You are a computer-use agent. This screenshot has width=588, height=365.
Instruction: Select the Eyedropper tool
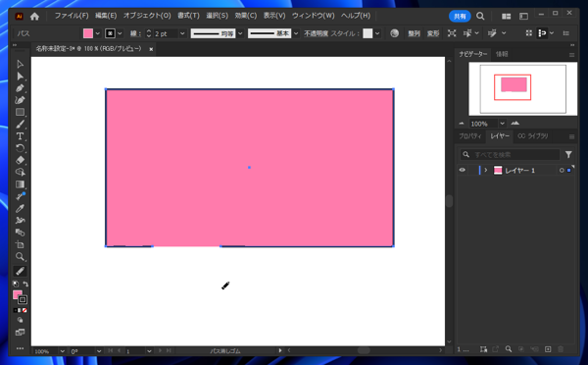pos(20,208)
